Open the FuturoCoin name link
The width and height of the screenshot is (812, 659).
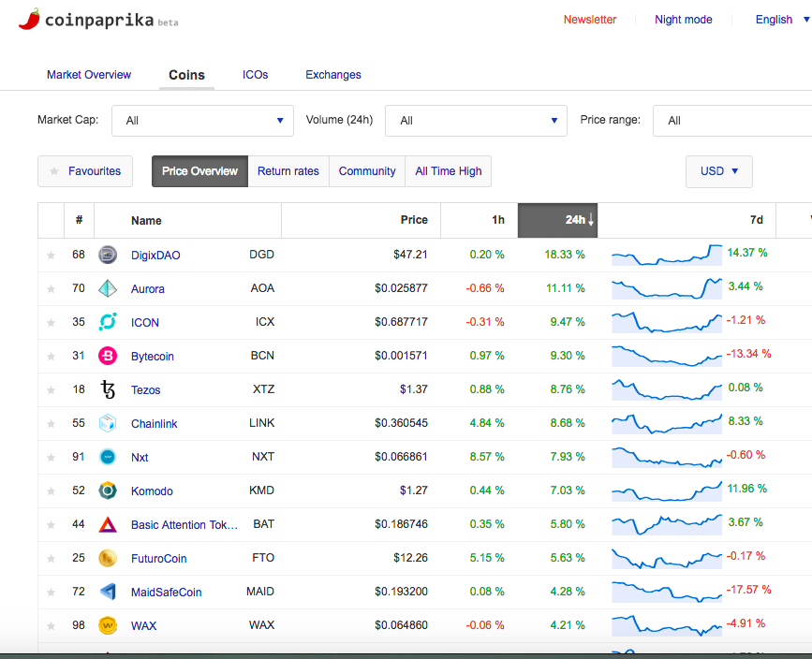point(158,559)
